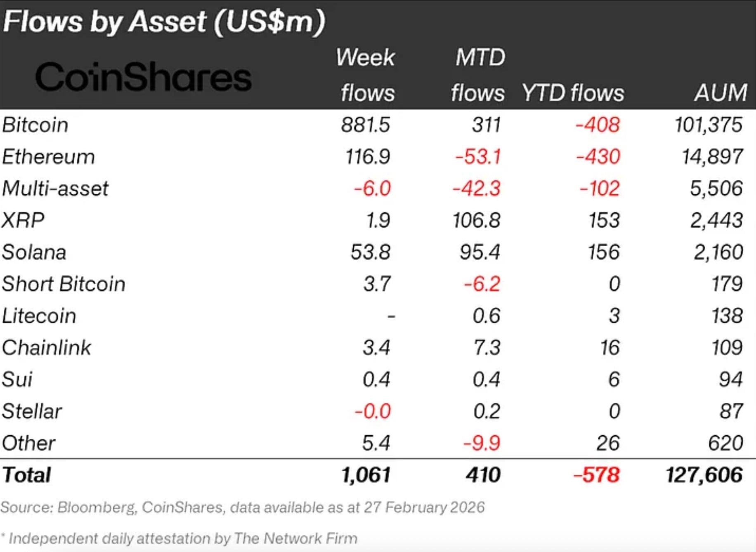Click Bitcoin's 881.5 week flows value

point(365,125)
